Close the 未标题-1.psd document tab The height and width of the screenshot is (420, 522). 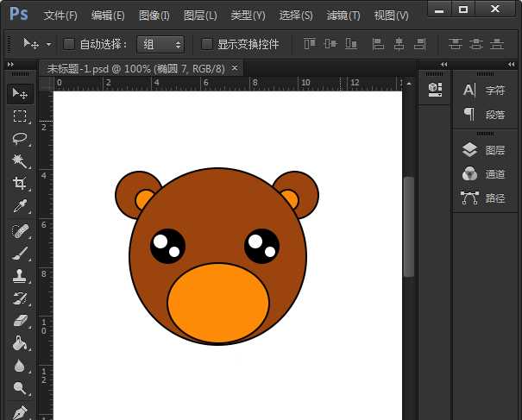234,67
